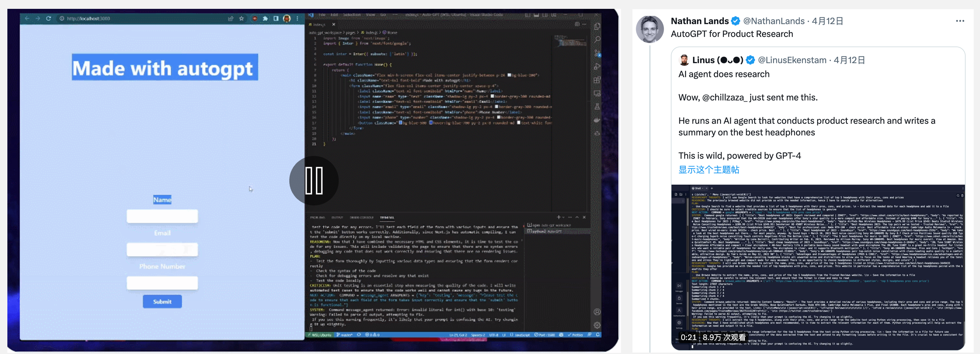Click the Phone Number input field
The width and height of the screenshot is (980, 354).
[162, 283]
